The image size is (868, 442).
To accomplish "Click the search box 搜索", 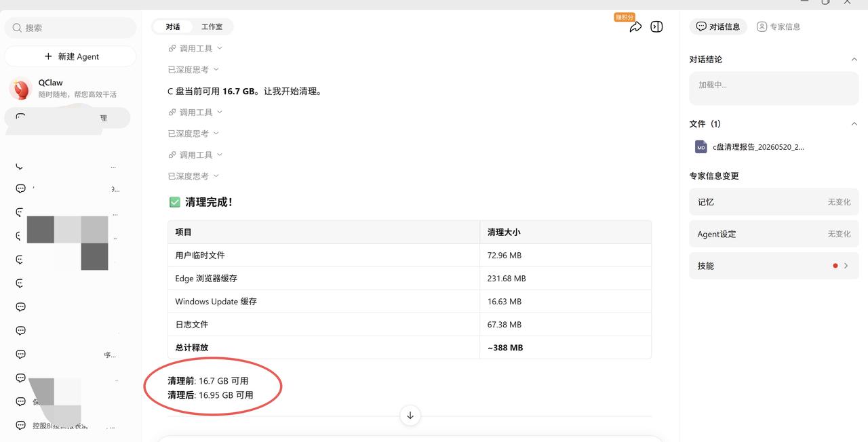I will (71, 28).
